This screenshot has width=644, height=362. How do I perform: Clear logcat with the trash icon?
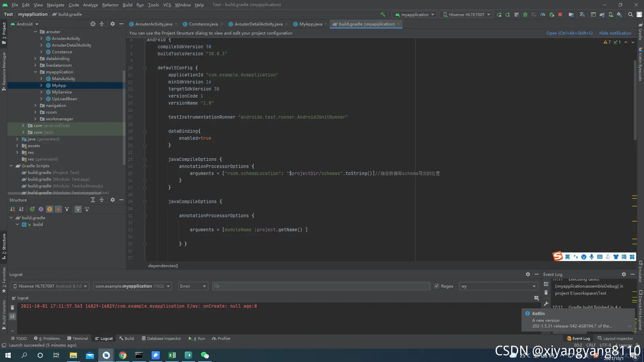tap(12, 307)
